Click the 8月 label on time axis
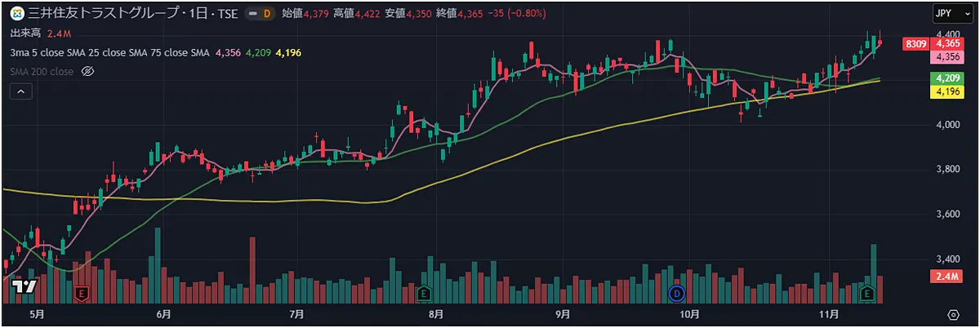Screen dimensions: 980x328 435,314
